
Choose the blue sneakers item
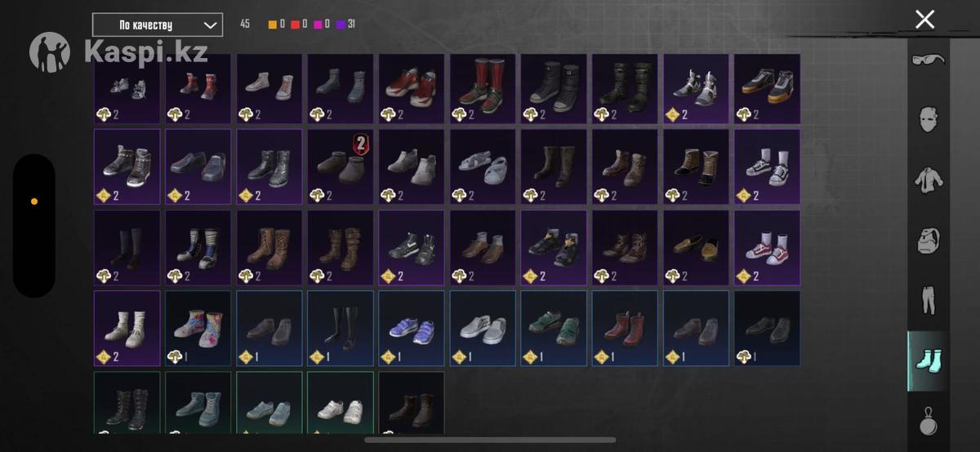(x=412, y=329)
